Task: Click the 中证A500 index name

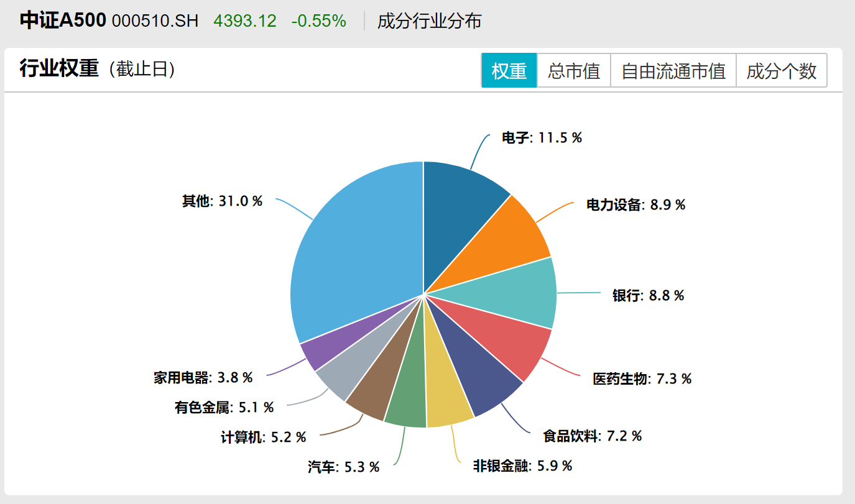Action: tap(62, 21)
